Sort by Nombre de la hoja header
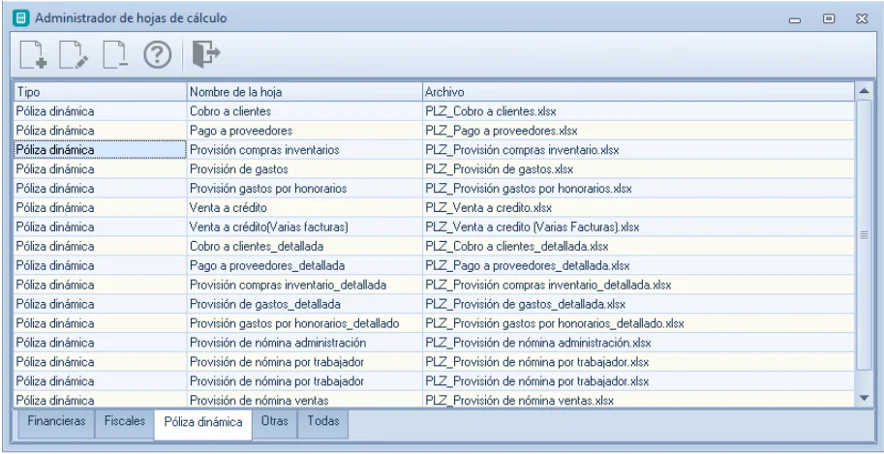The image size is (884, 454). pos(304,92)
